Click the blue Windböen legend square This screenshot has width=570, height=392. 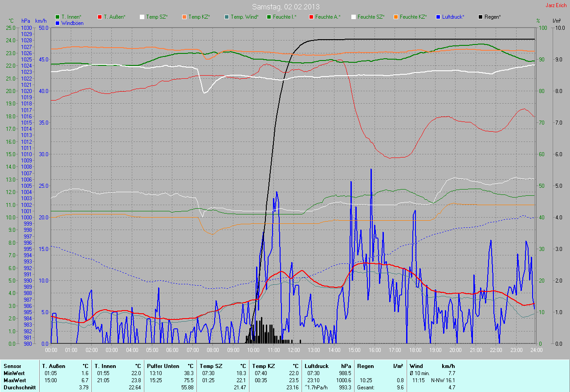point(57,23)
